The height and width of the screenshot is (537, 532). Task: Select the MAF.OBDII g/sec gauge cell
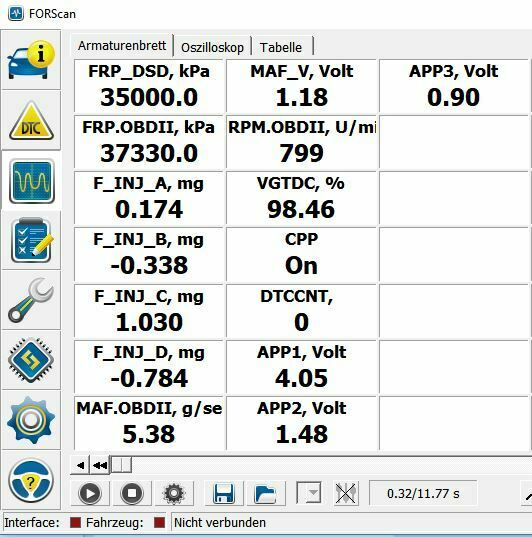149,423
